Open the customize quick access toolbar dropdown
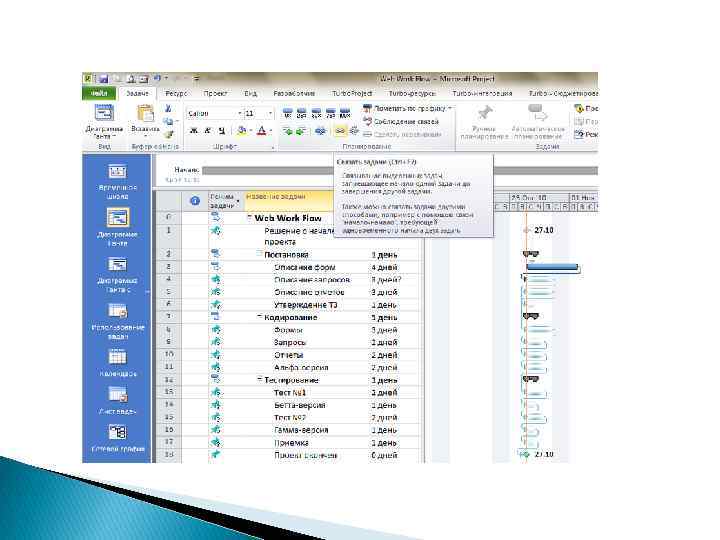 (x=196, y=79)
